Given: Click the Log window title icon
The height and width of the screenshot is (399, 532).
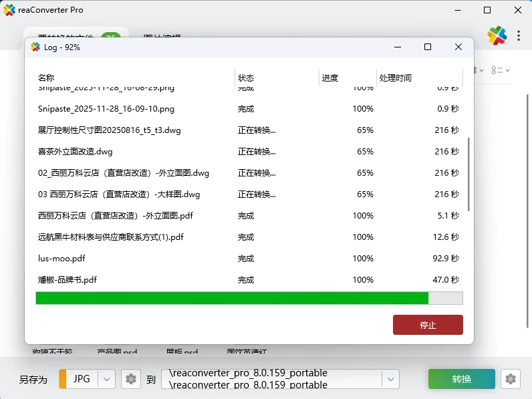Looking at the screenshot, I should [35, 47].
